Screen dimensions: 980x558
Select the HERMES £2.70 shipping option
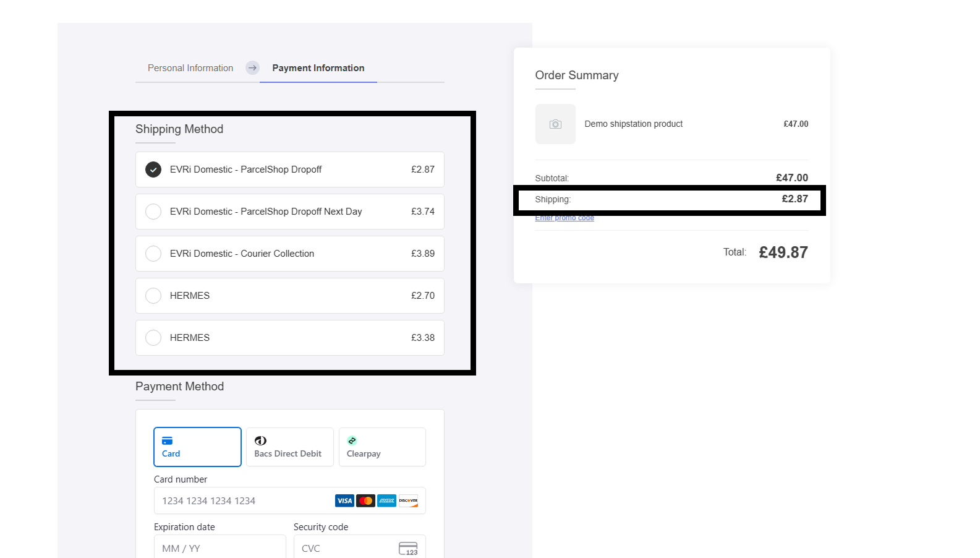point(290,296)
